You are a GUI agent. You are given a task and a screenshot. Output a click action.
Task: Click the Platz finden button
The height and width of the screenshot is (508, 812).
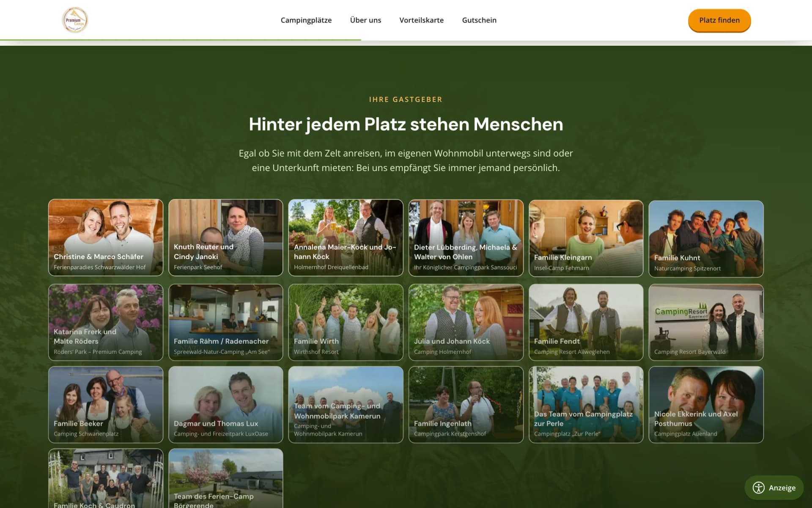719,20
